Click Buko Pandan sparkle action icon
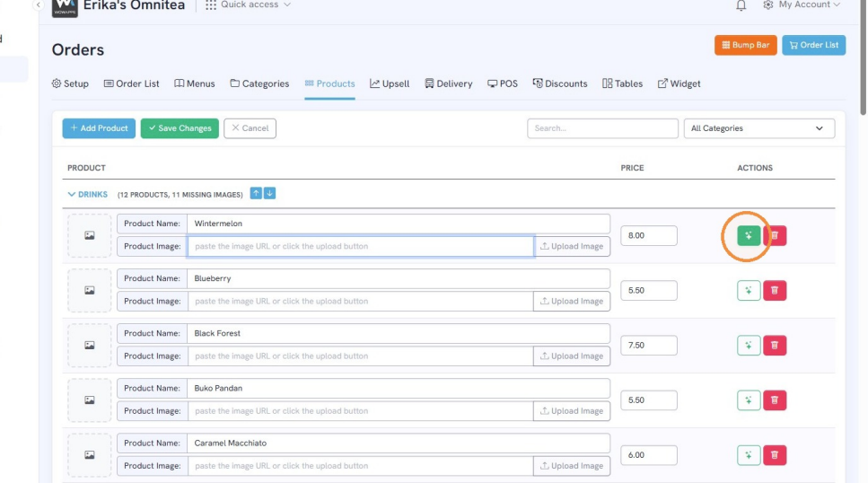 coord(749,400)
